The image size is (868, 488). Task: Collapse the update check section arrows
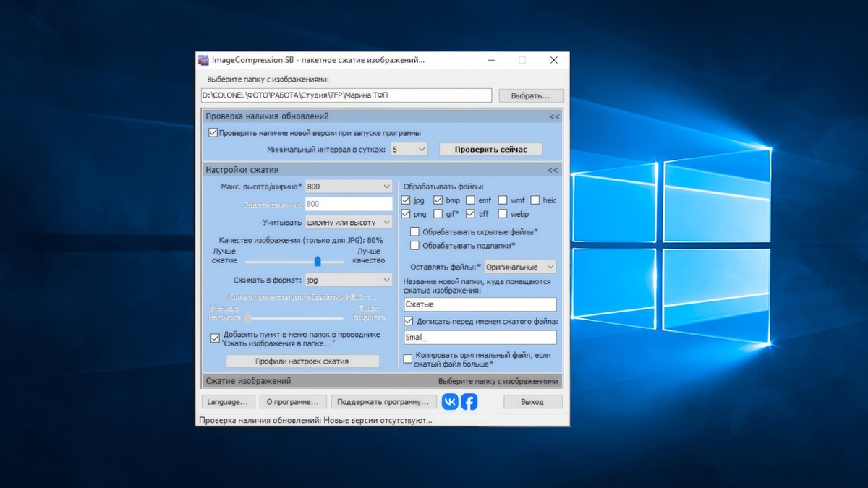click(554, 116)
